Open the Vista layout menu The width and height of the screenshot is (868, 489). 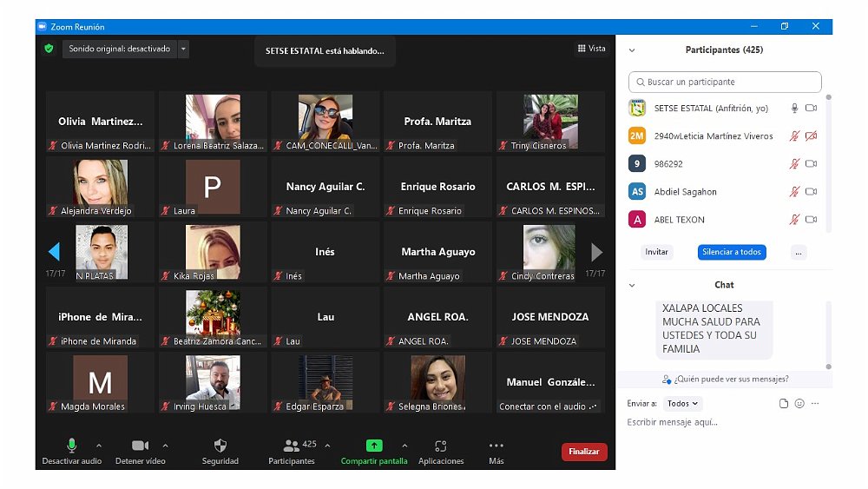[592, 49]
